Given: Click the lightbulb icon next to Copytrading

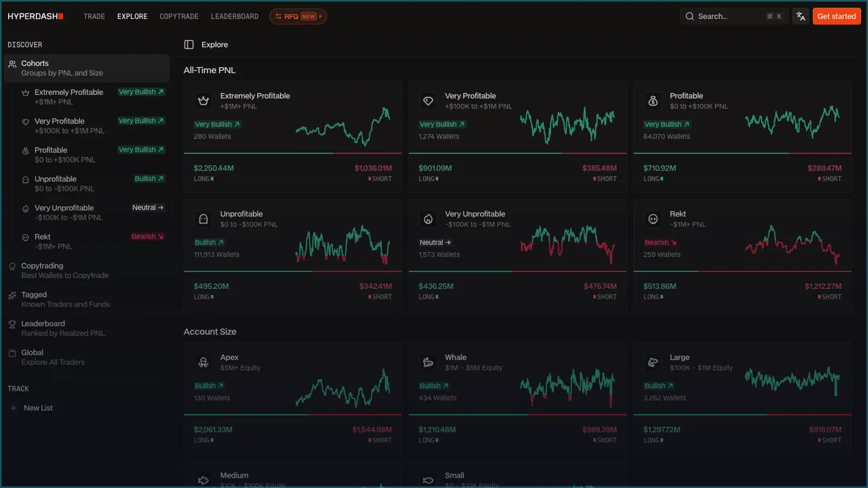Looking at the screenshot, I should tap(12, 266).
